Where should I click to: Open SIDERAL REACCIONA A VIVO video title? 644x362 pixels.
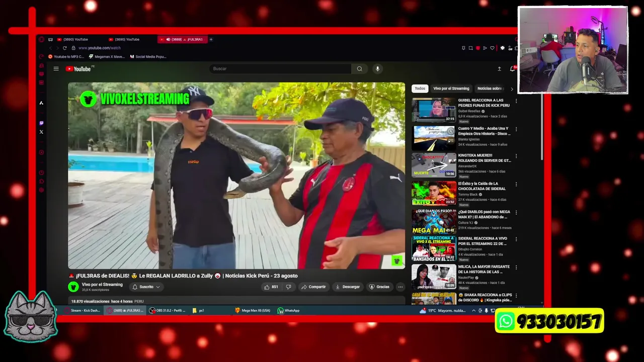(x=482, y=241)
